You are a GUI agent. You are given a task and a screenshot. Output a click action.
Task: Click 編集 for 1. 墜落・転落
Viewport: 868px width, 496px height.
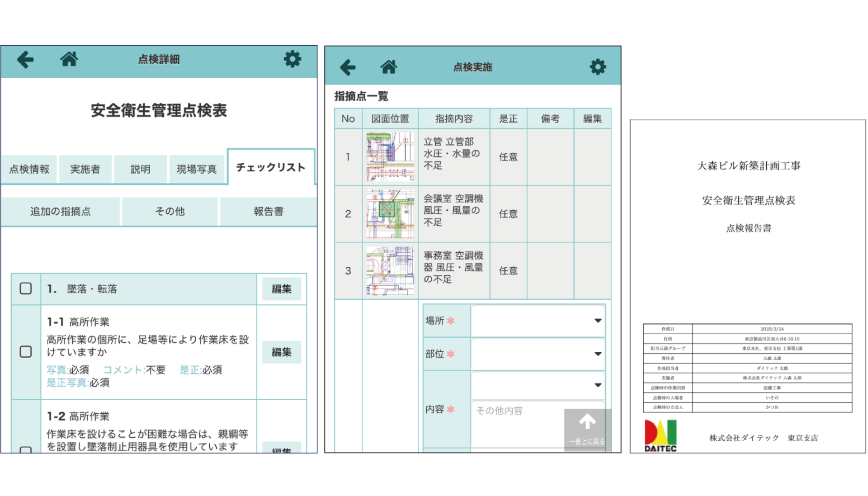[281, 289]
